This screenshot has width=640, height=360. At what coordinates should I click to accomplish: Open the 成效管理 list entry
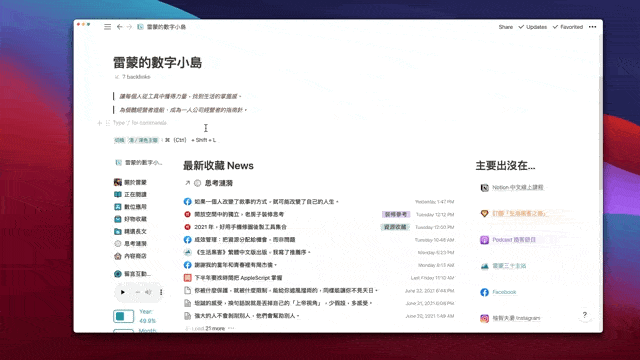coord(318,240)
